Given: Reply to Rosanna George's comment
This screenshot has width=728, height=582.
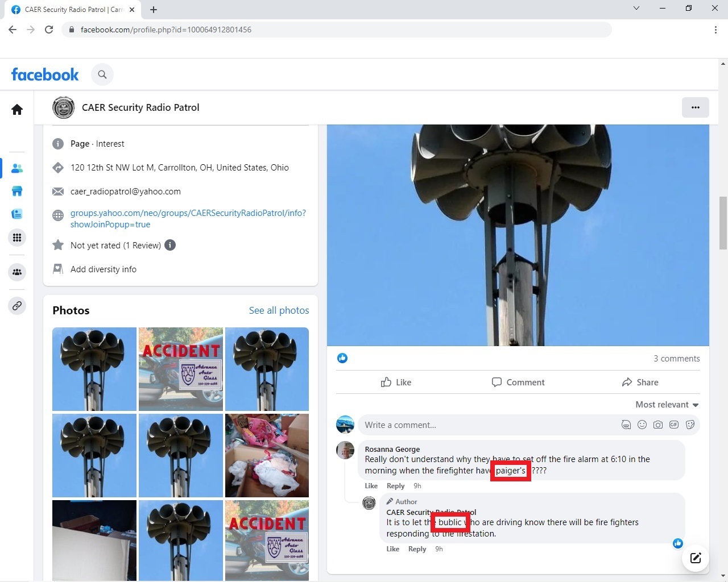Looking at the screenshot, I should pos(396,486).
